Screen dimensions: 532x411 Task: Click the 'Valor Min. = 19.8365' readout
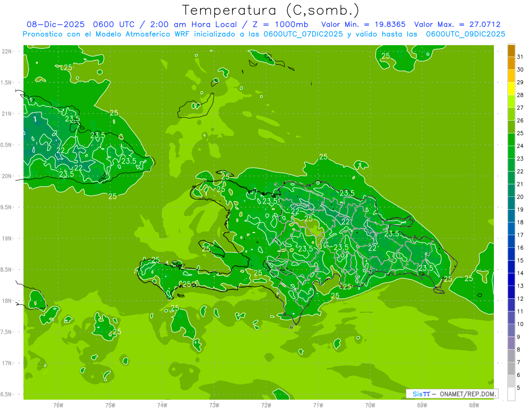[364, 24]
